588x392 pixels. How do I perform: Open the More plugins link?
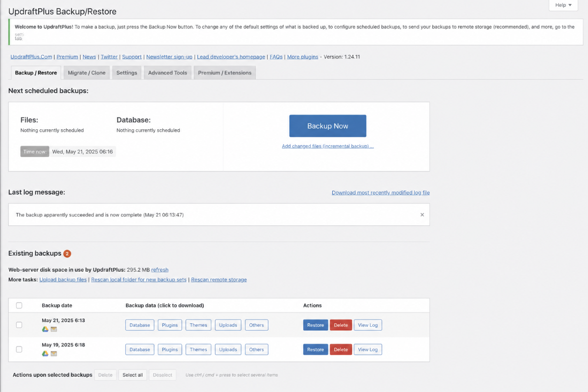303,57
